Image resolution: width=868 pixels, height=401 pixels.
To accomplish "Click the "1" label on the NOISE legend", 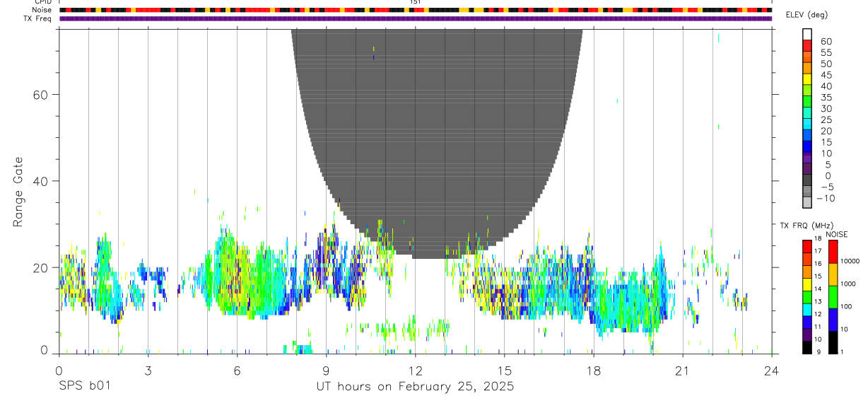I will pos(843,351).
